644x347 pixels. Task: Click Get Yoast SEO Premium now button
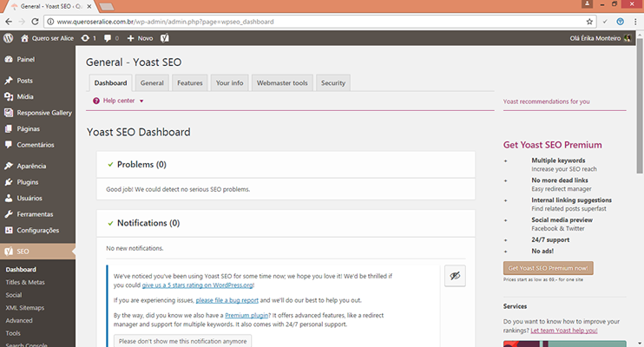tap(549, 268)
